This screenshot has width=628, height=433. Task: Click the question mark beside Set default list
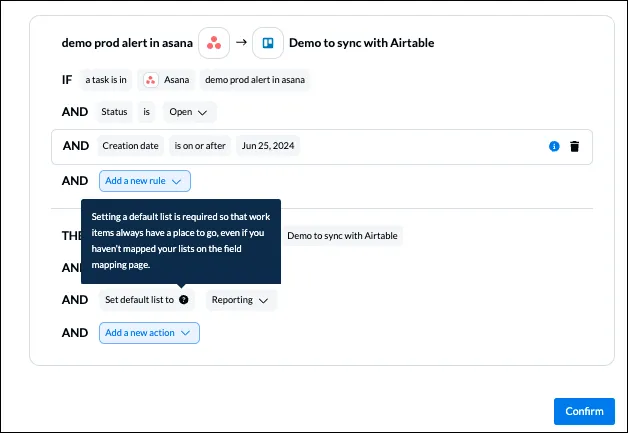[183, 300]
